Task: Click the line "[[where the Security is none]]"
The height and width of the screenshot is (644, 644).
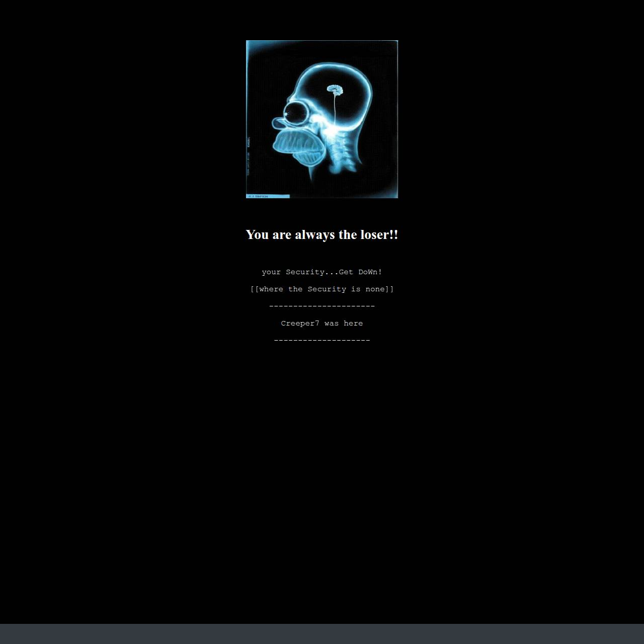Action: tap(322, 289)
